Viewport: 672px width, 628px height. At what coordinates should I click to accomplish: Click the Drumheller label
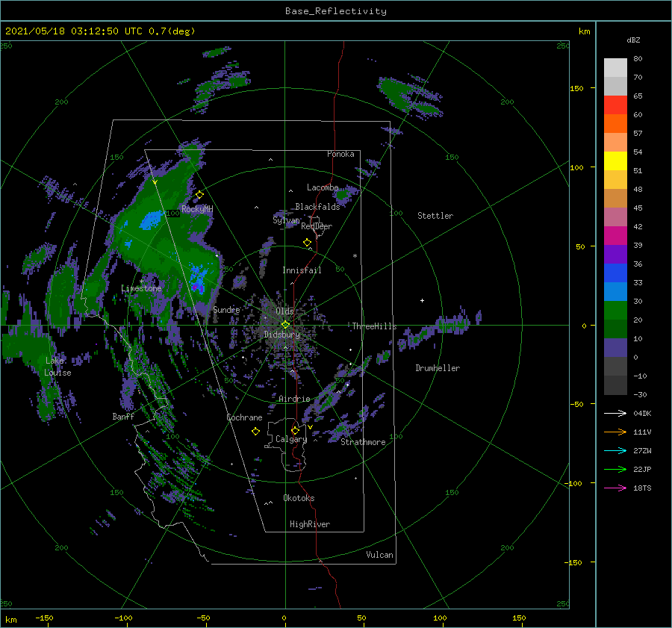point(438,368)
